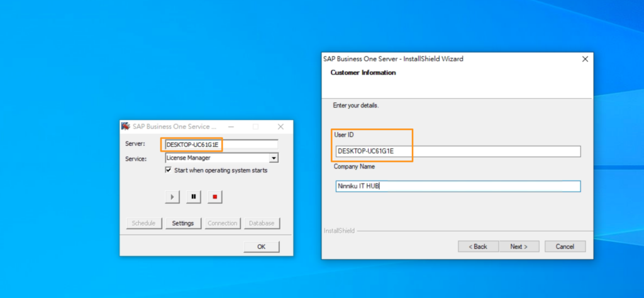The height and width of the screenshot is (298, 644).
Task: Confirm with the OK button
Action: [262, 246]
